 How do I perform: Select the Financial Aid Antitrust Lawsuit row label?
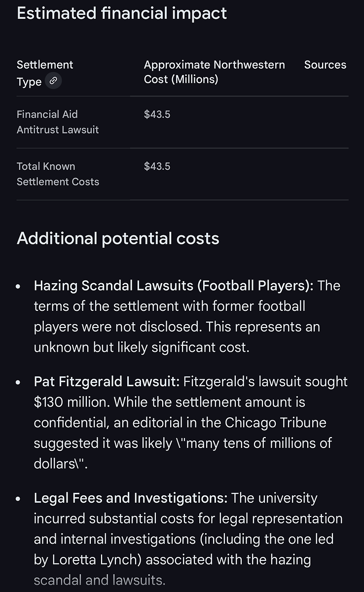pos(57,122)
